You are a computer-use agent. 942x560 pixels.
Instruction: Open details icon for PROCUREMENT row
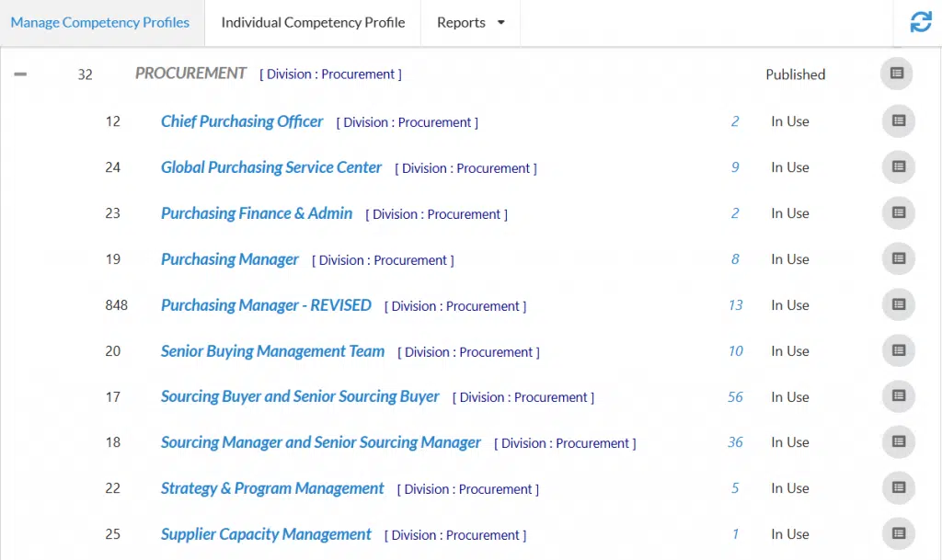click(x=897, y=74)
